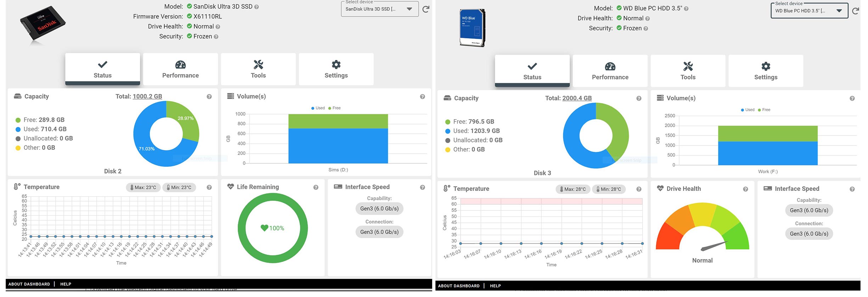Open Volume(s) help in the WD Blue panel
Image resolution: width=868 pixels, height=297 pixels.
click(x=852, y=98)
